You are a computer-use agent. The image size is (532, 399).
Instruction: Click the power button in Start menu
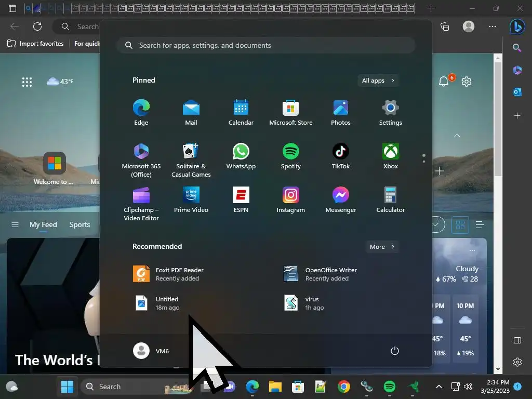point(395,351)
